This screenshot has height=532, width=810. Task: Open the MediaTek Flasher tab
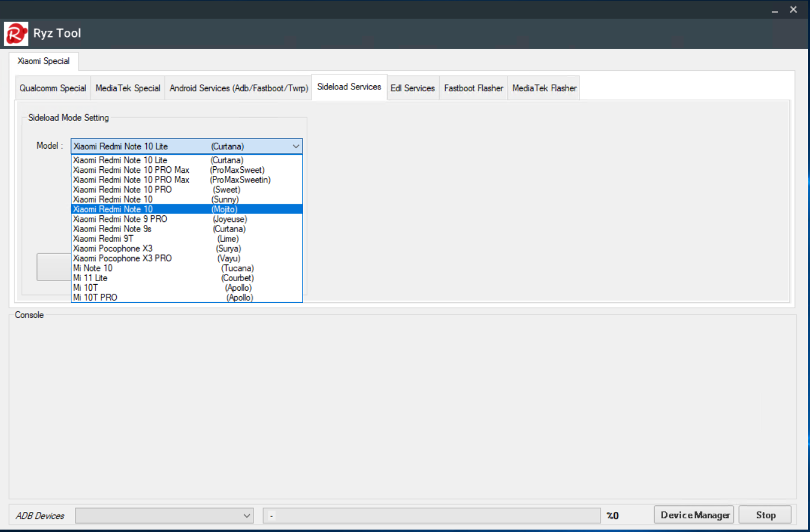pyautogui.click(x=544, y=88)
